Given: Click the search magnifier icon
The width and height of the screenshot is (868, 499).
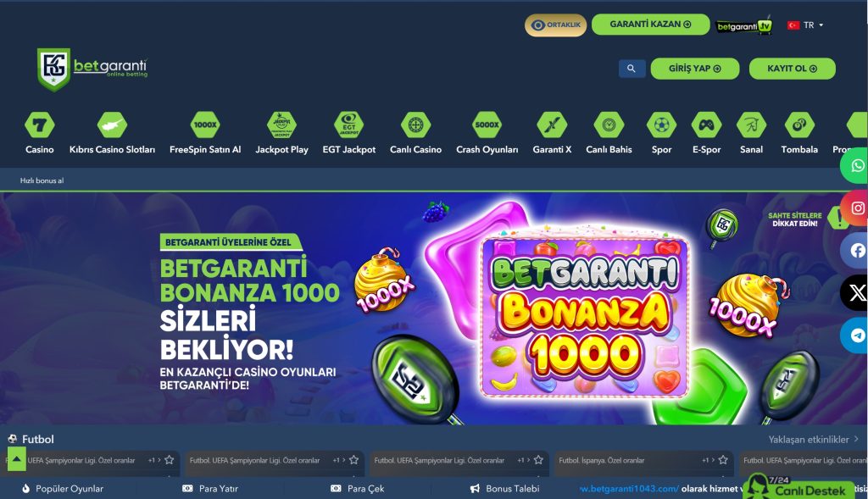Looking at the screenshot, I should (x=632, y=69).
